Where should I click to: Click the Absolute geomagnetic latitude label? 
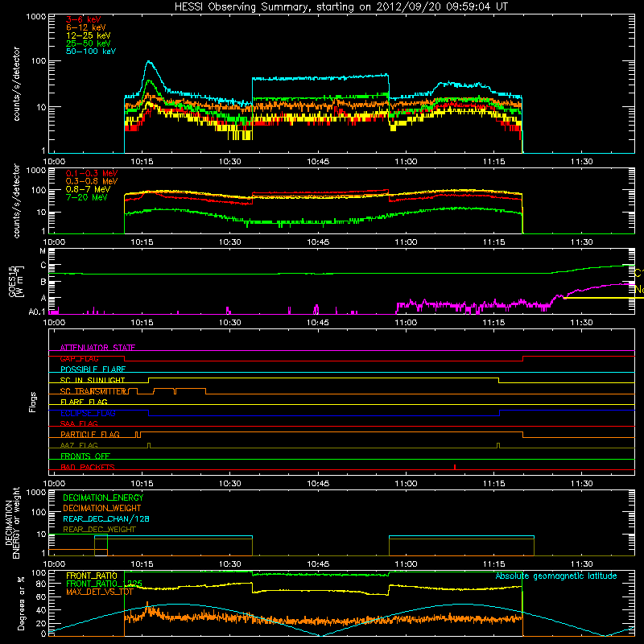click(x=556, y=576)
